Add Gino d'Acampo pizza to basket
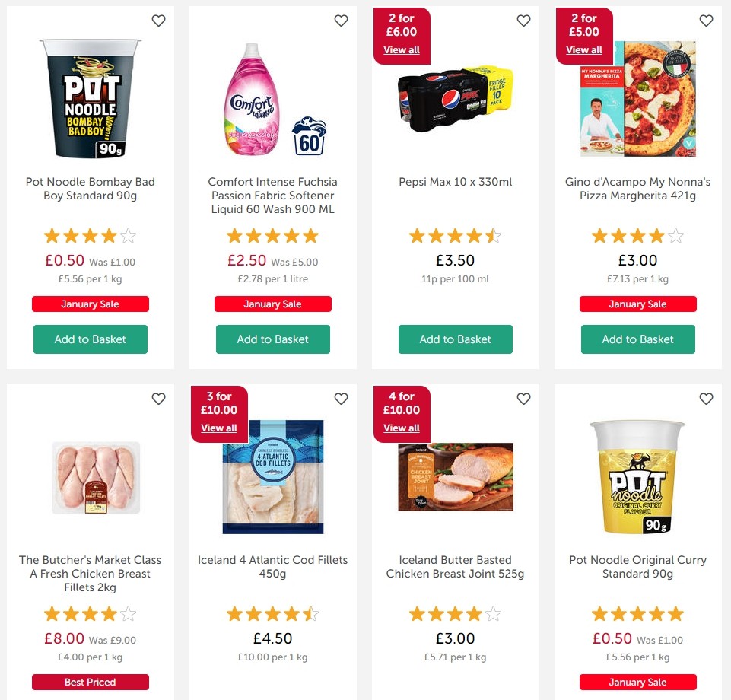This screenshot has height=700, width=731. click(637, 339)
